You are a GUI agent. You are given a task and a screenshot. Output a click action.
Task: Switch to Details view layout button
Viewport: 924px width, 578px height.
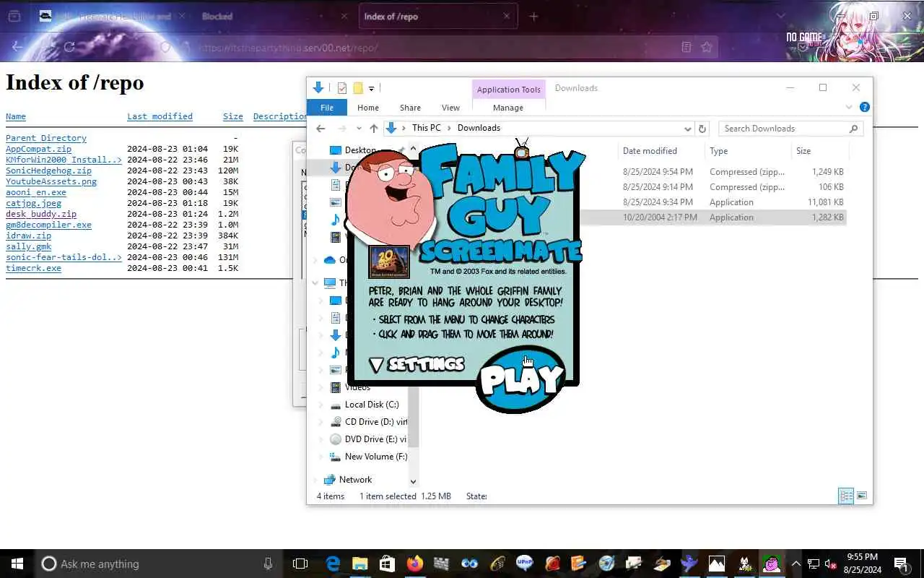point(846,496)
